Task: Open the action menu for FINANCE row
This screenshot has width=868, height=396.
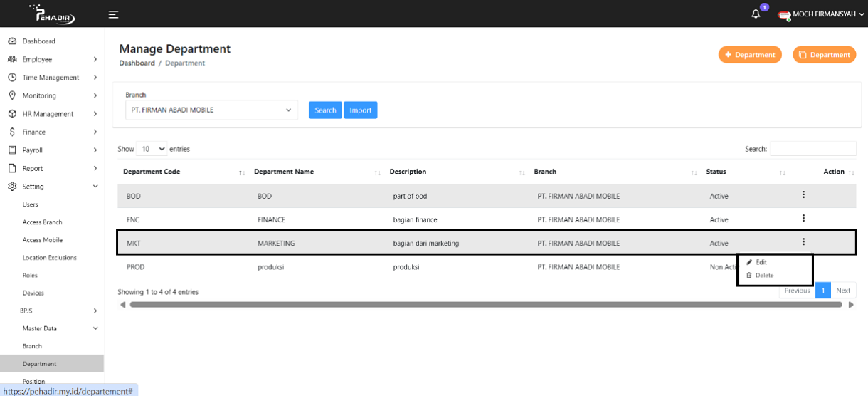Action: coord(803,219)
